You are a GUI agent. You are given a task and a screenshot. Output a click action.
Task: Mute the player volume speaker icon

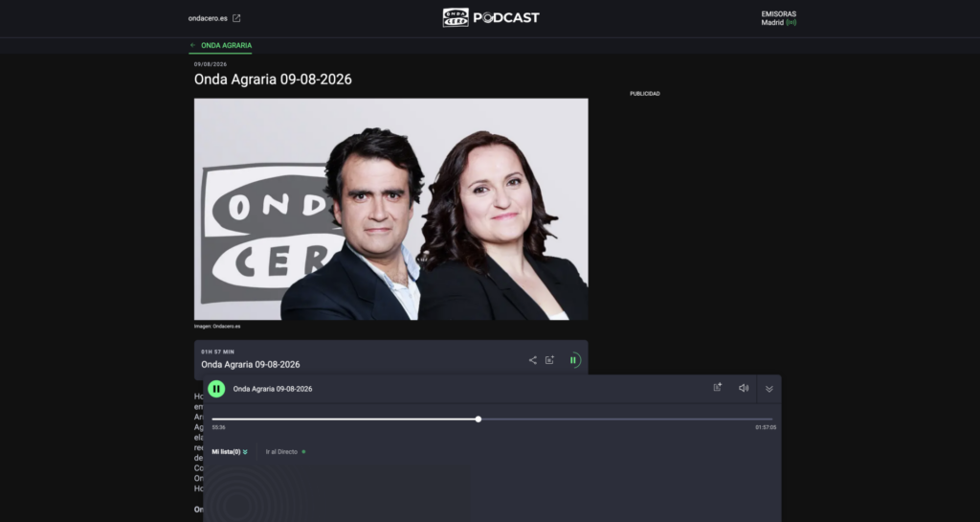pos(743,388)
